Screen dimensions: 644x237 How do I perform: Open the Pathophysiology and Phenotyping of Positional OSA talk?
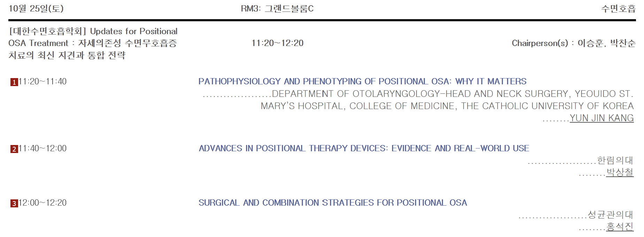(362, 82)
